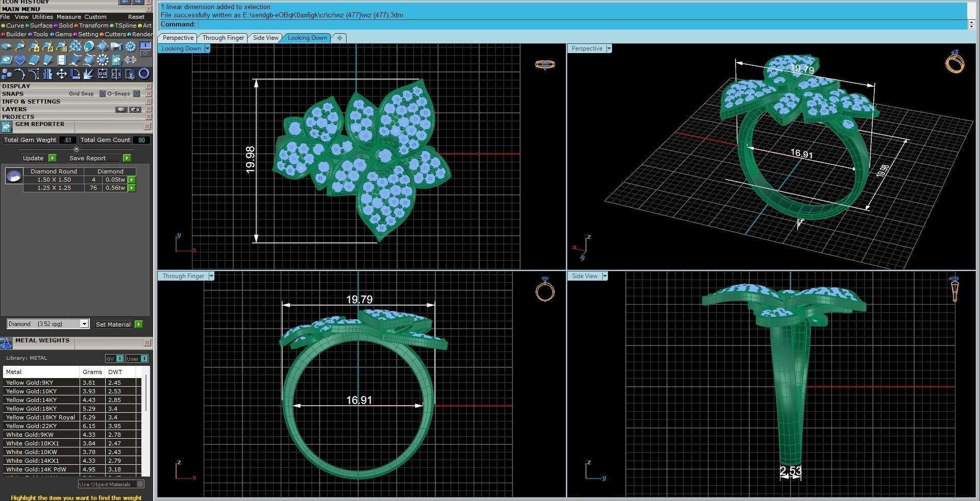The image size is (980, 501).
Task: Select the chain link join icon
Action: tap(103, 74)
